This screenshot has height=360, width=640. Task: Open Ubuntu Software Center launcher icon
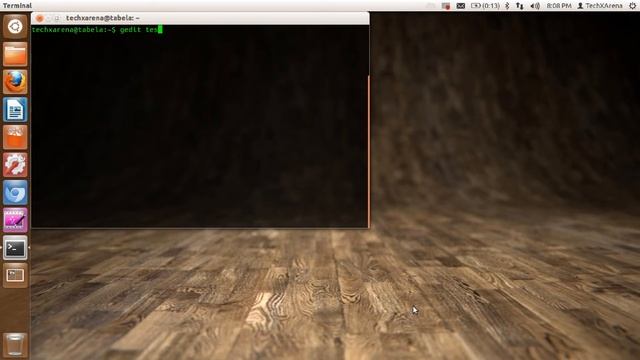[15, 137]
